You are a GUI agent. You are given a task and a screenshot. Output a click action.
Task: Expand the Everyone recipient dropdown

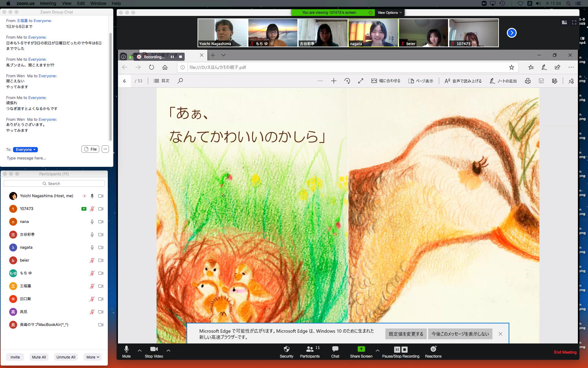pyautogui.click(x=25, y=149)
